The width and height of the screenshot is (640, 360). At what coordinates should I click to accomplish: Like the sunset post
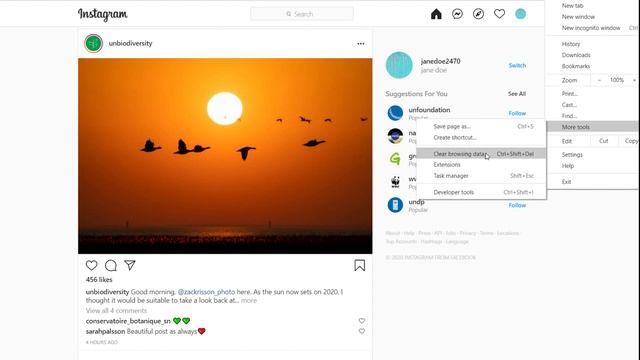(x=91, y=265)
